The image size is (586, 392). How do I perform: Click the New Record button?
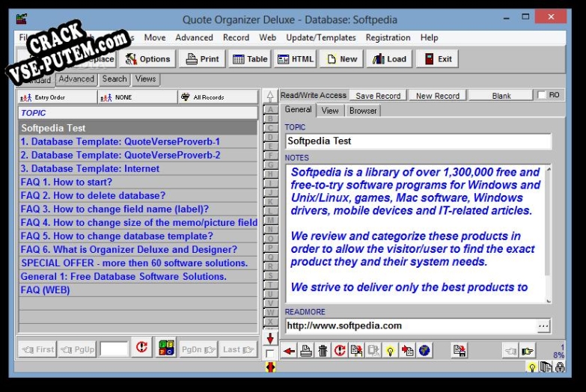point(438,96)
